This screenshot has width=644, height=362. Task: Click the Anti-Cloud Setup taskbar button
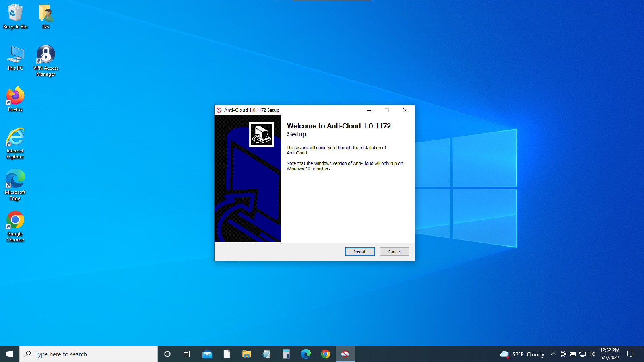pos(345,354)
